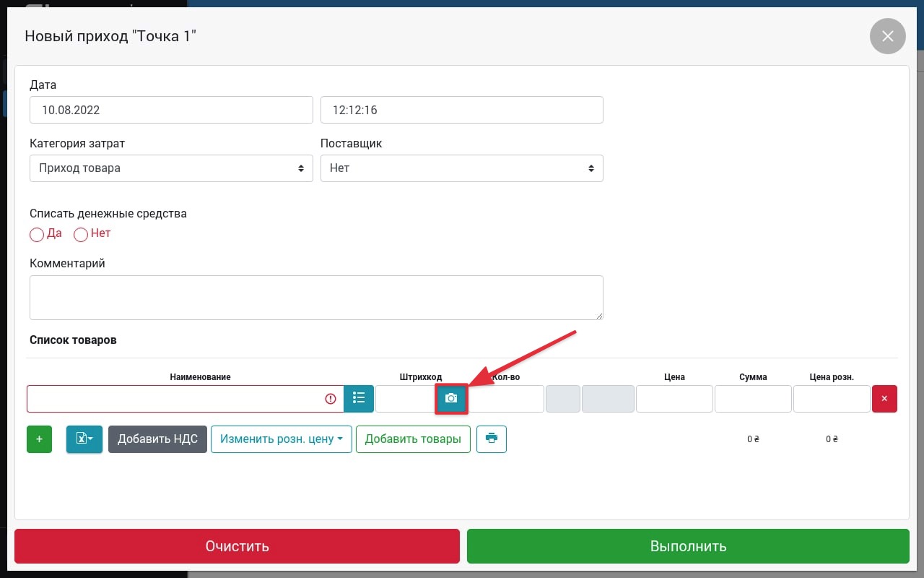Open Изменить розн. цену dropdown
This screenshot has width=924, height=578.
(x=281, y=439)
